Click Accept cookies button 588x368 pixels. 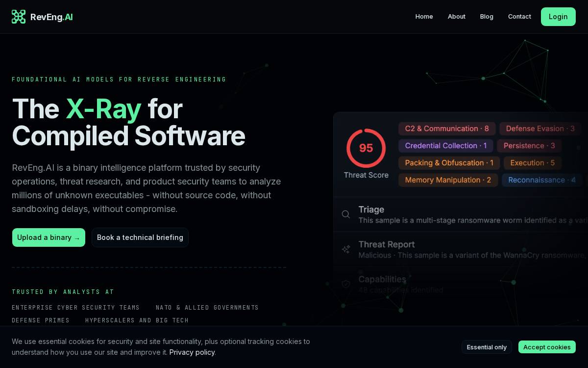coord(547,347)
